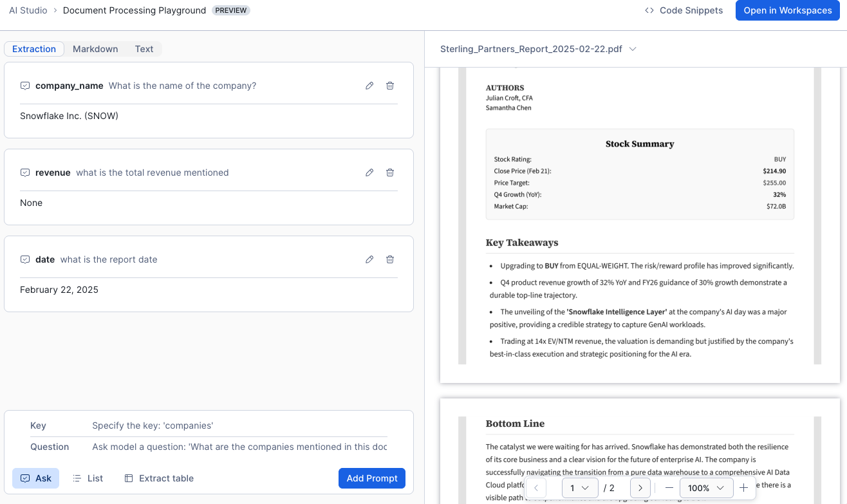Click pencil icon on the revenue prompt
The height and width of the screenshot is (504, 847).
pos(369,173)
